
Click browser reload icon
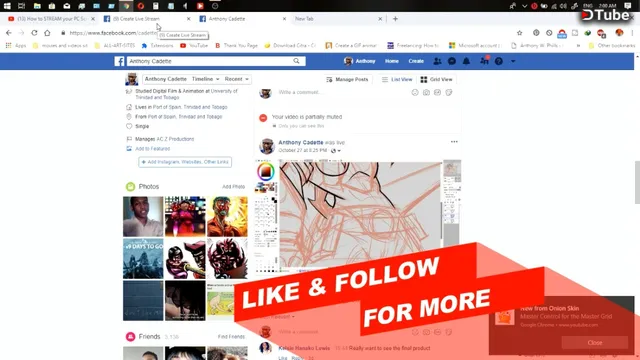pyautogui.click(x=34, y=33)
